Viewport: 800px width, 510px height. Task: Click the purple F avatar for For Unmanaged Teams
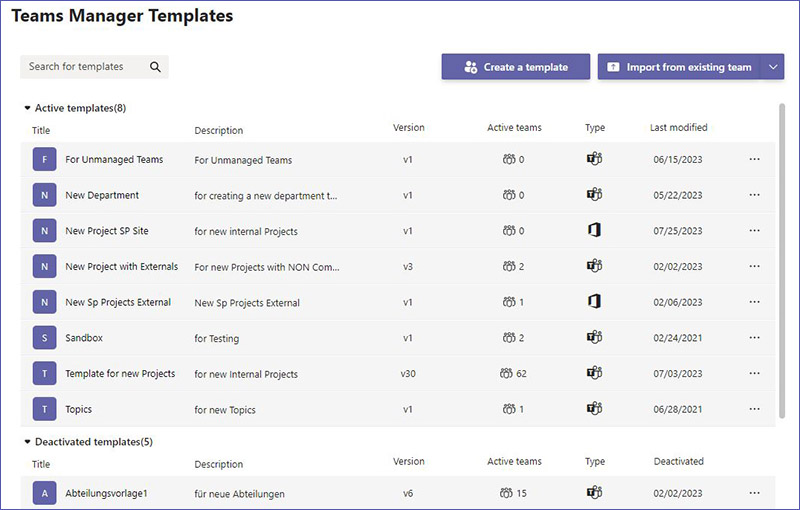pyautogui.click(x=44, y=160)
